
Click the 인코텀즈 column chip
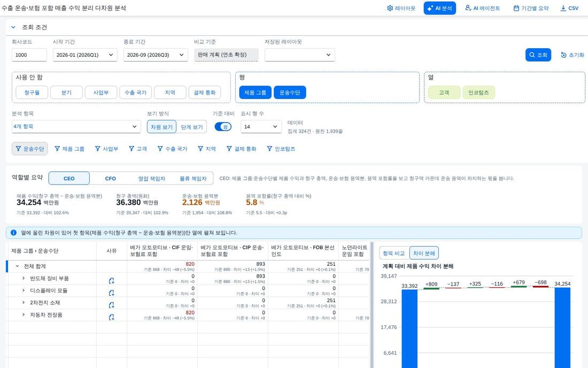click(x=478, y=93)
